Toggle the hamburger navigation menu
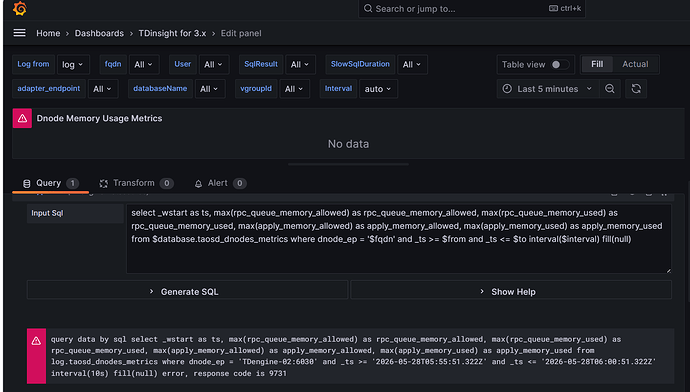Viewport: 690px width, 392px height. point(19,33)
